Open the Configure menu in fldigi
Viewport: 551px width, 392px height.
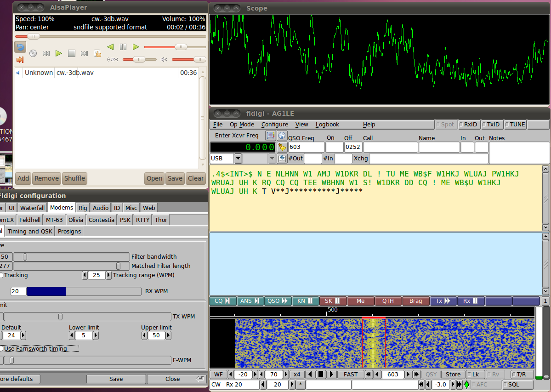[x=274, y=124]
